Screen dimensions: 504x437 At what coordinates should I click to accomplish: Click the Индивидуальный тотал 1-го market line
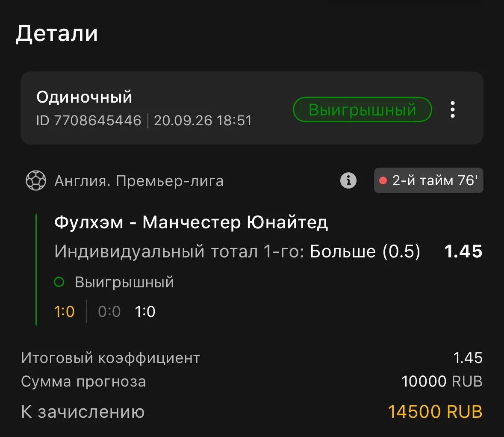[237, 251]
